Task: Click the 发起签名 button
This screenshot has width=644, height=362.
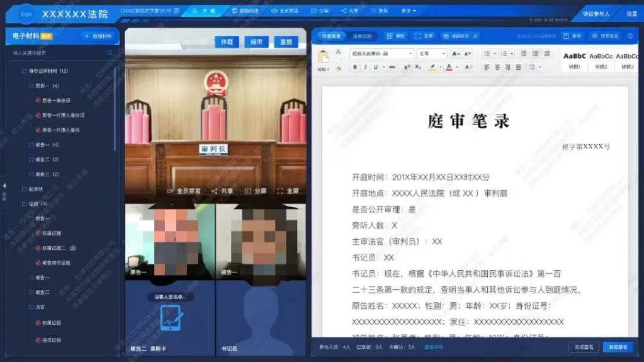Action: [618, 347]
